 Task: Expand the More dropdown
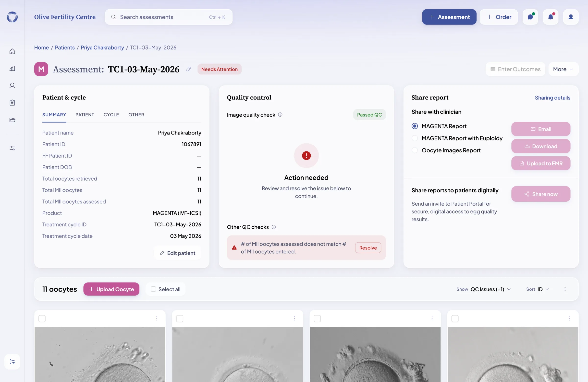pyautogui.click(x=563, y=69)
